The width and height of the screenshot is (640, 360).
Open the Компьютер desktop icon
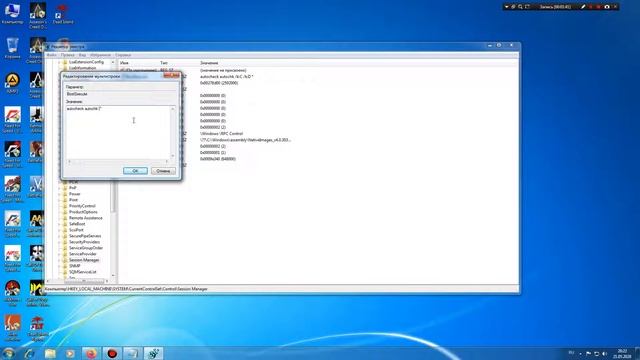pyautogui.click(x=12, y=13)
